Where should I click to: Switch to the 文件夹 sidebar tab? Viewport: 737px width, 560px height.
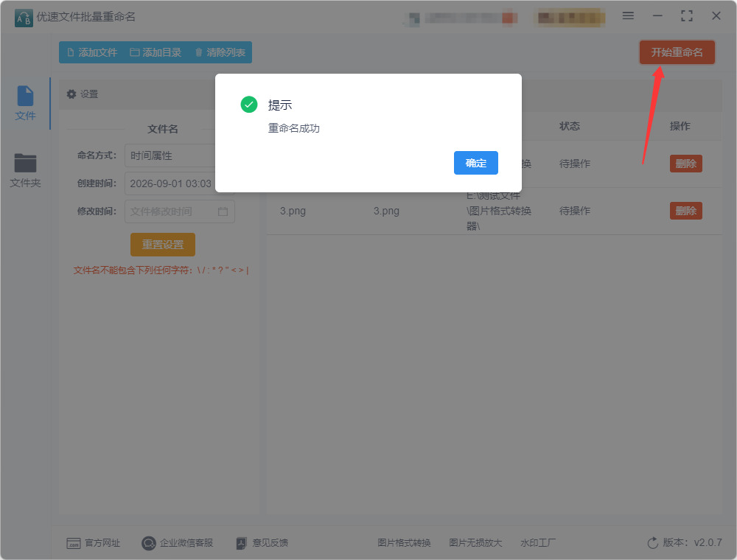[x=25, y=170]
